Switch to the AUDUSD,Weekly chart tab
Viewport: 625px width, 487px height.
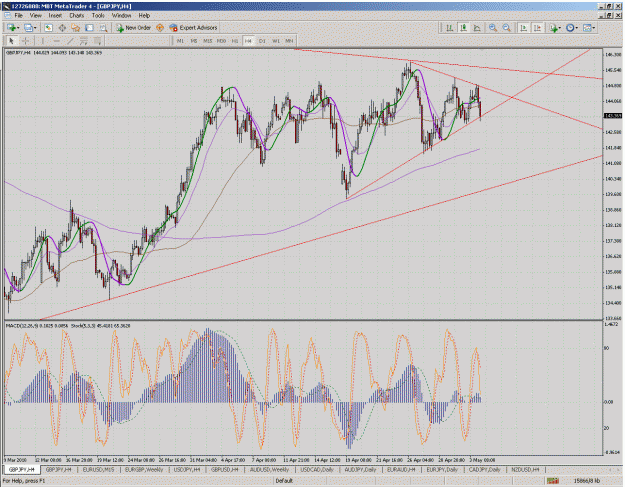click(269, 470)
